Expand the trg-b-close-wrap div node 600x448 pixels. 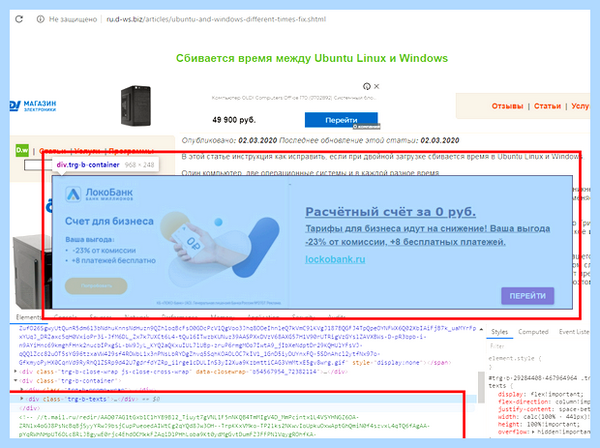pos(15,371)
